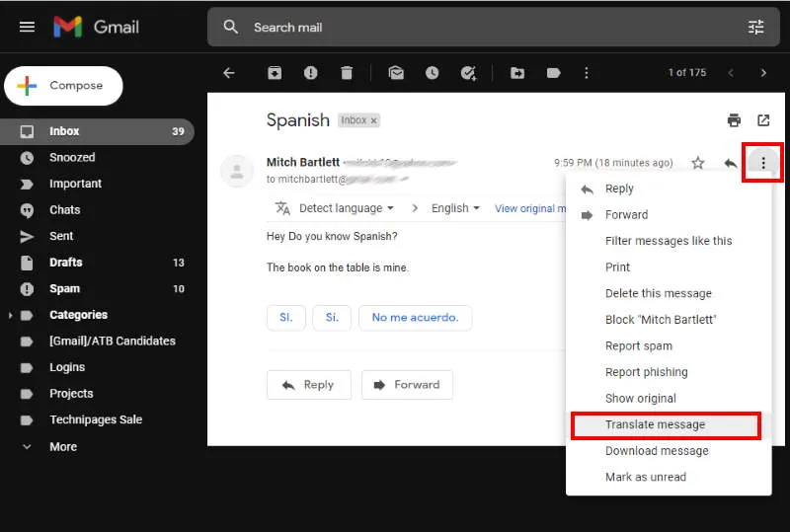Click in Search mail field
The width and height of the screenshot is (790, 532).
[x=494, y=28]
